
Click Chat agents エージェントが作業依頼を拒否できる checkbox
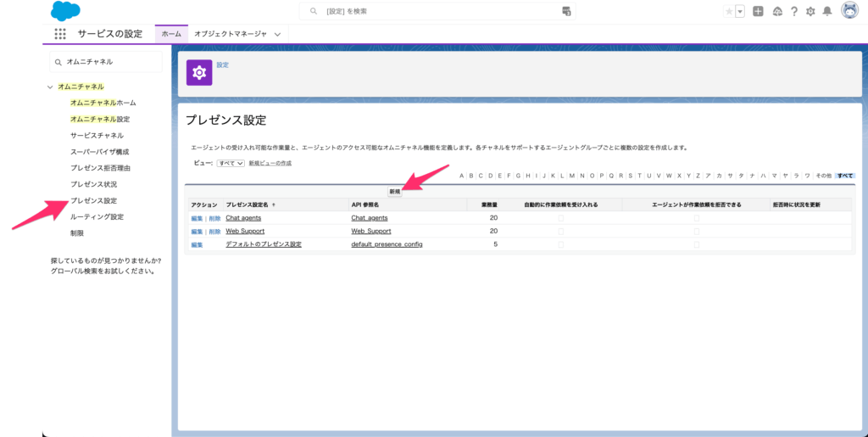tap(697, 218)
